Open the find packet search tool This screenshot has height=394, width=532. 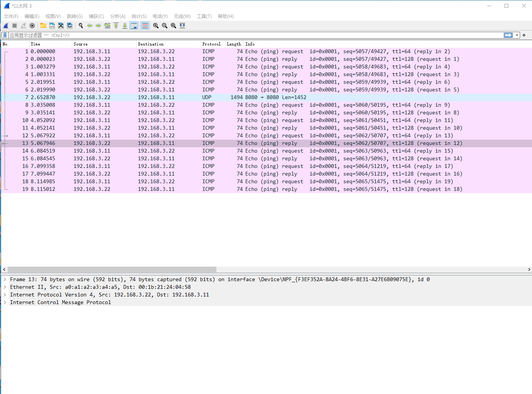click(81, 26)
